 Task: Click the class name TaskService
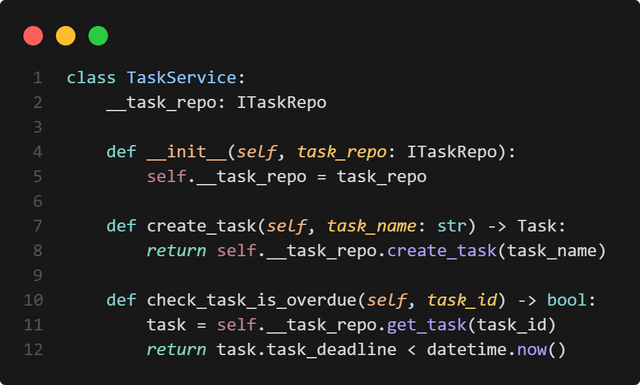tap(182, 78)
